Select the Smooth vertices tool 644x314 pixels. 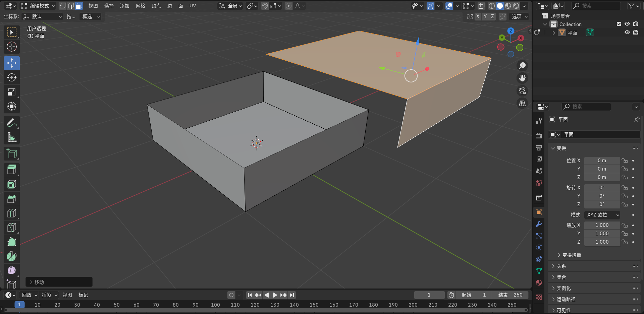point(12,271)
